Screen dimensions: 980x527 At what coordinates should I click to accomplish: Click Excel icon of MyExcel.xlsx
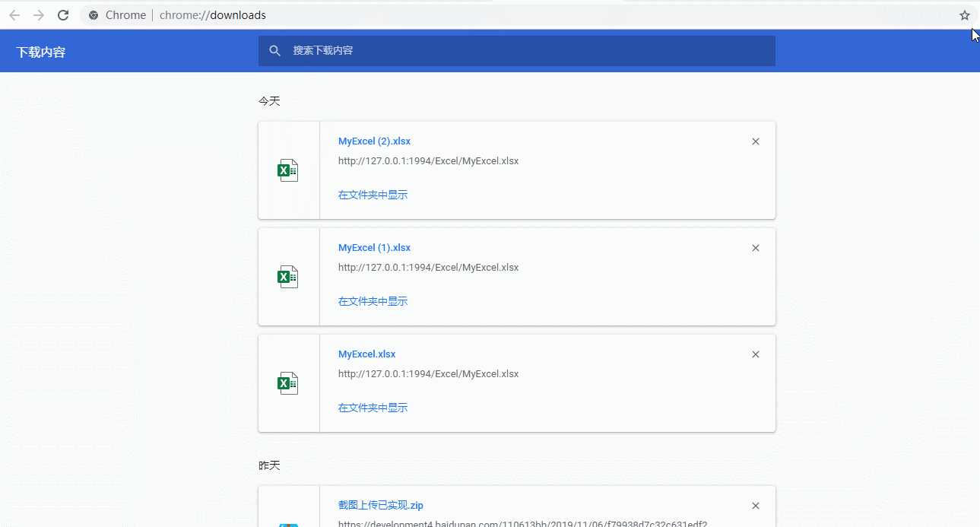288,383
